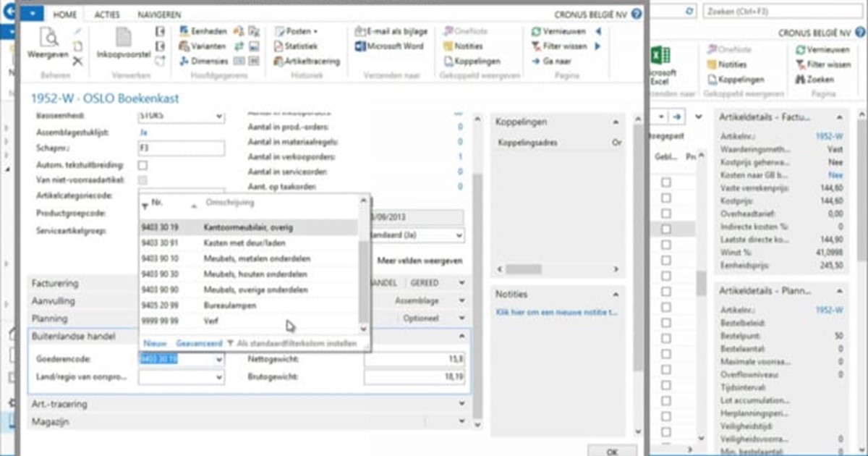This screenshot has width=868, height=456.
Task: Click the delete X icon under Beheren
Action: coord(78,62)
